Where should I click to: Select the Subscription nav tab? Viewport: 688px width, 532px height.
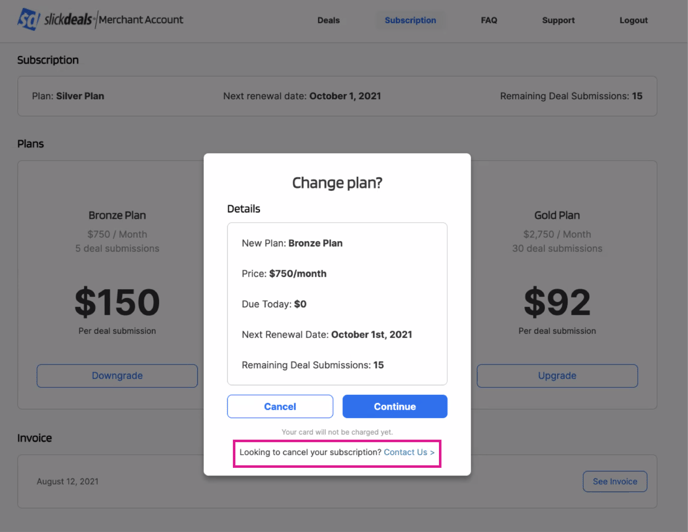click(x=410, y=20)
